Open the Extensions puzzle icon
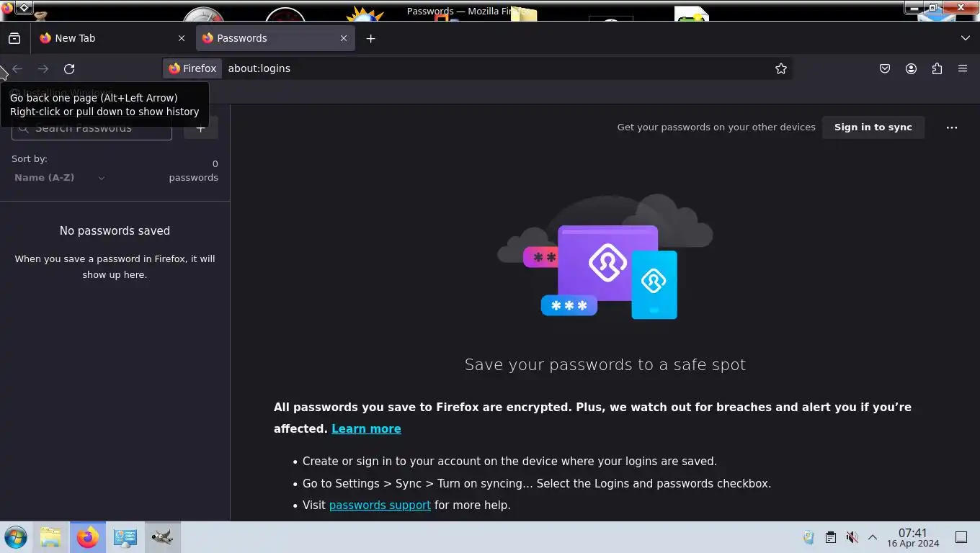The image size is (980, 553). pos(937,68)
